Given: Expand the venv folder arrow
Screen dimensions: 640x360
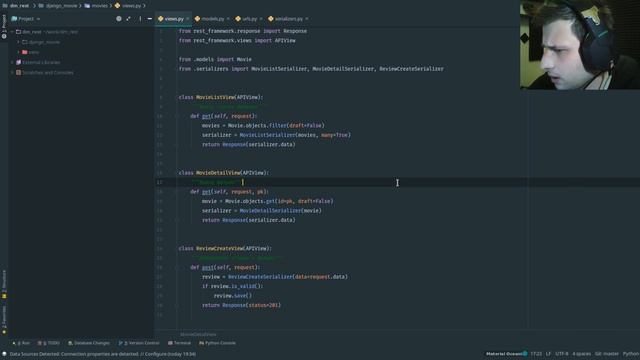Looking at the screenshot, I should pyautogui.click(x=18, y=52).
